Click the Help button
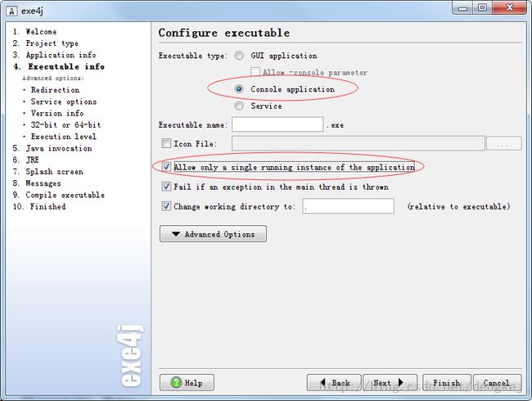The width and height of the screenshot is (532, 401). click(187, 382)
